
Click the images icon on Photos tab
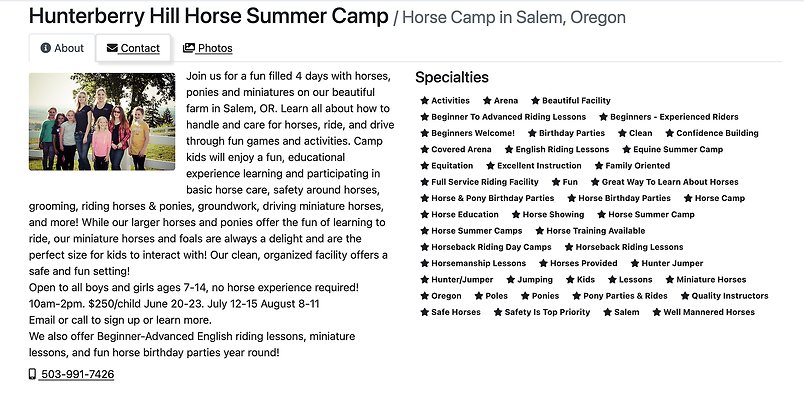189,48
